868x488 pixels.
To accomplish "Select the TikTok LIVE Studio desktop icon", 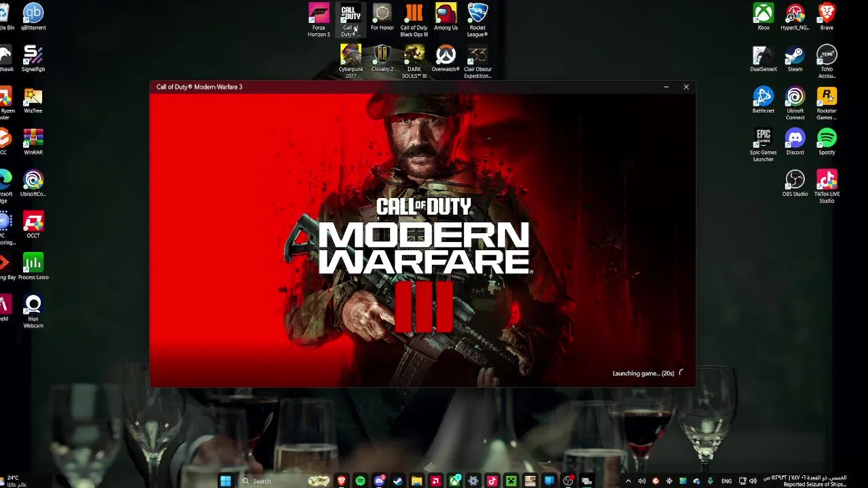I will (827, 186).
